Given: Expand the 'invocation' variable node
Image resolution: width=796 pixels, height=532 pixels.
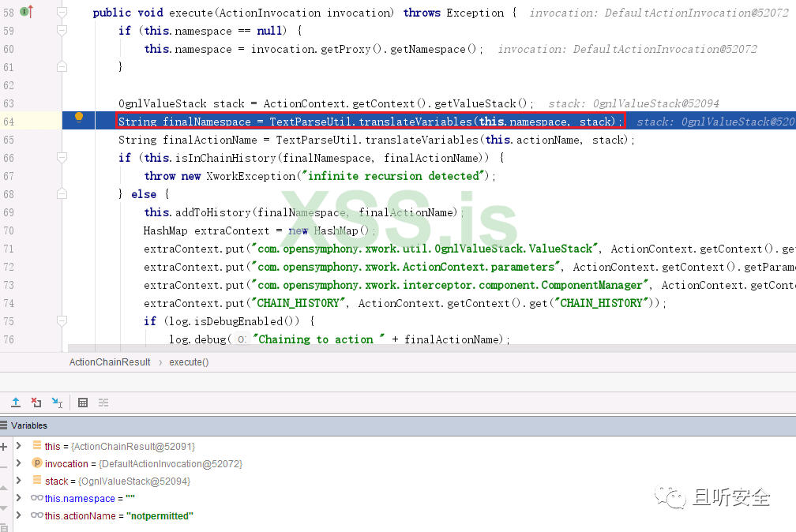Looking at the screenshot, I should pos(19,463).
